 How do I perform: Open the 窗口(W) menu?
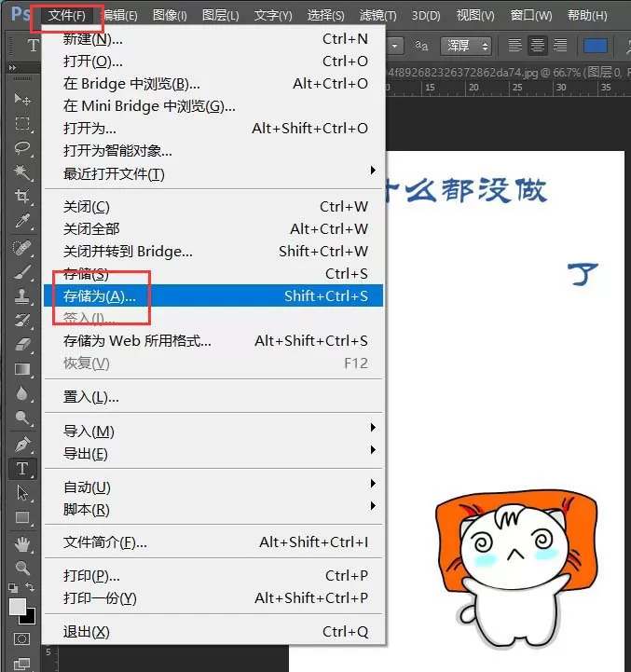[531, 16]
